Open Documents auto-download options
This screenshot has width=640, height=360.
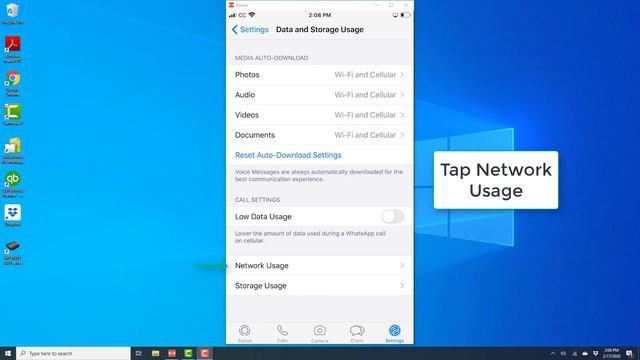320,135
